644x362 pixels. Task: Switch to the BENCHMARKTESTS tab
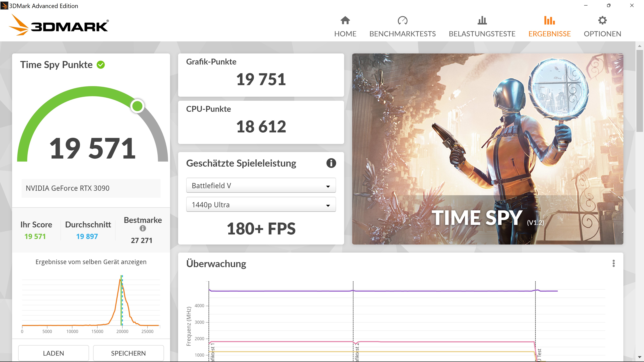[x=402, y=34]
